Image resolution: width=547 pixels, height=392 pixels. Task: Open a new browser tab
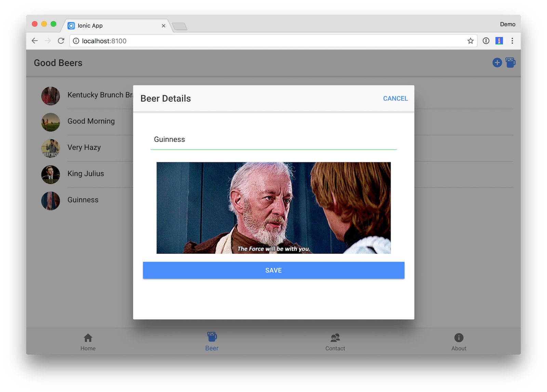coord(179,26)
